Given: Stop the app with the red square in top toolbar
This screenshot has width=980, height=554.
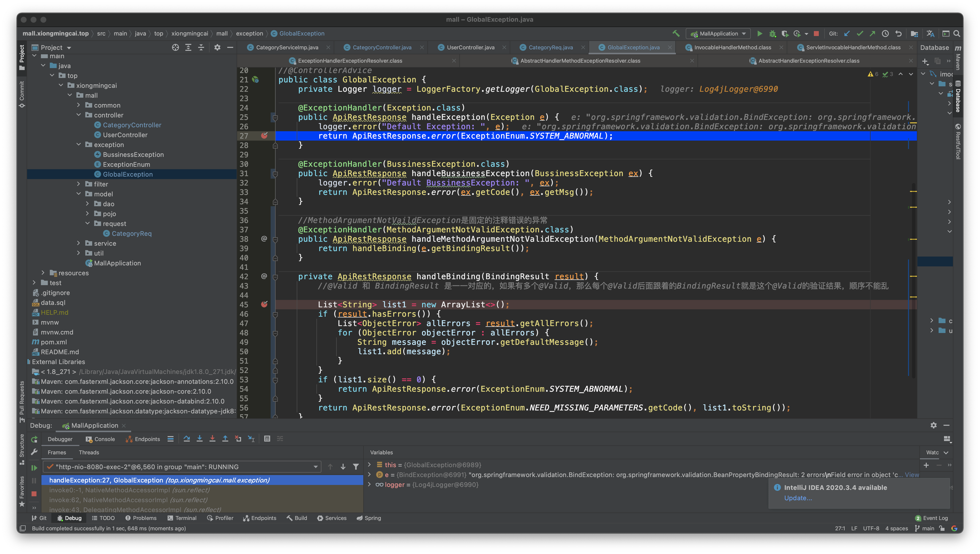Looking at the screenshot, I should pos(816,34).
